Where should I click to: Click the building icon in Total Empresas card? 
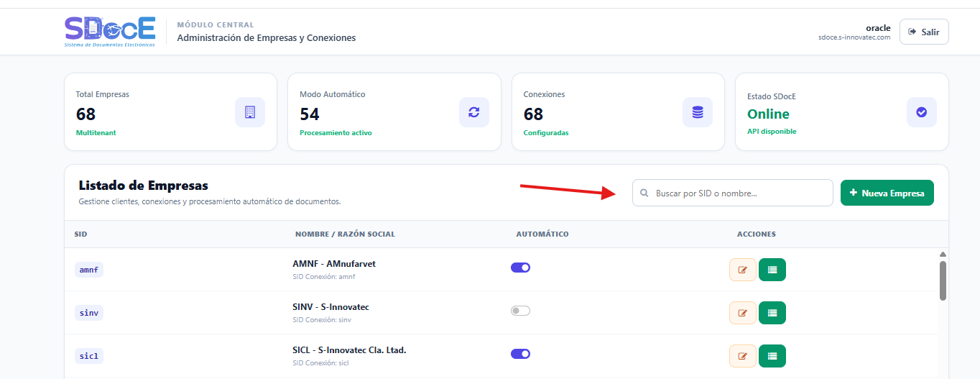[250, 112]
